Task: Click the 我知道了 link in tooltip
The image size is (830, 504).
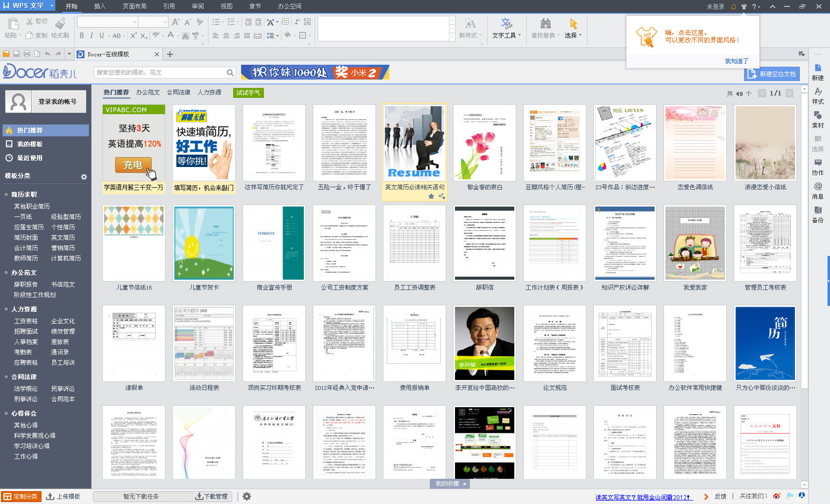Action: coord(736,61)
